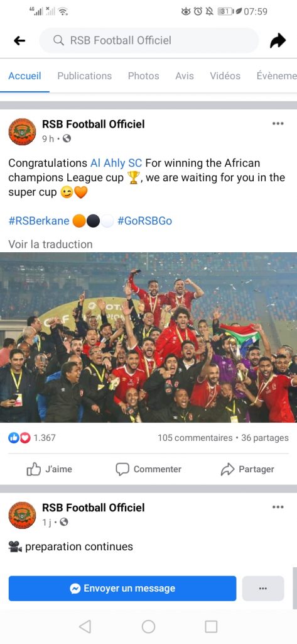Tap the J'aime thumbs-up button
Viewport: 297px width, 644px height.
(49, 469)
